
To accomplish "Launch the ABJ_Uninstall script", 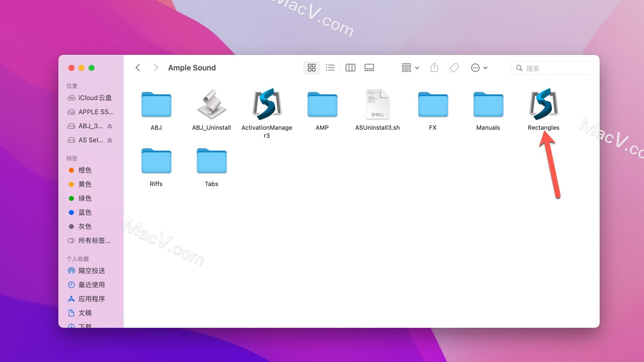I will (x=212, y=104).
